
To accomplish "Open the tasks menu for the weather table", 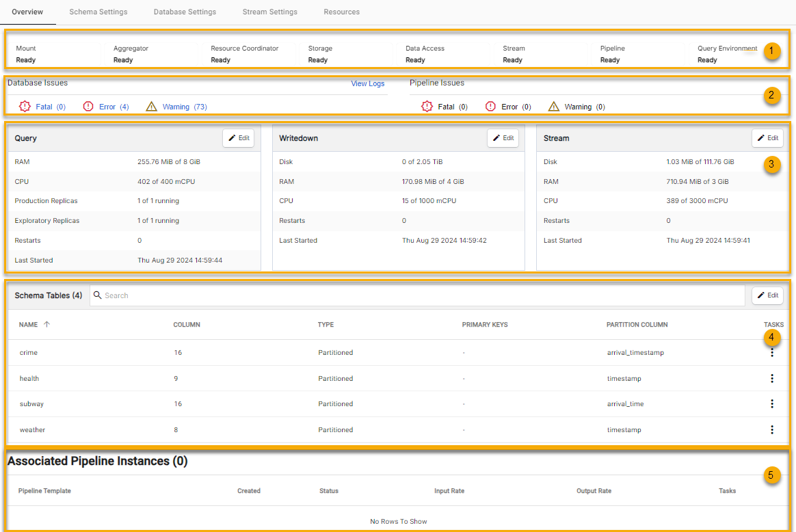I will 772,429.
